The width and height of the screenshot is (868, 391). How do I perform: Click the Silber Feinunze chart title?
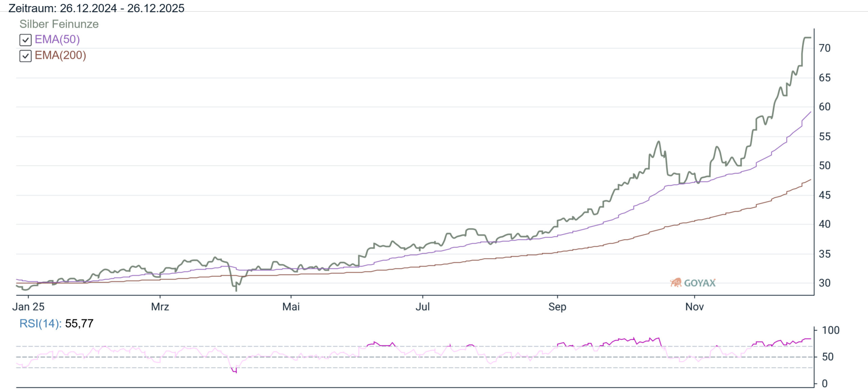pyautogui.click(x=59, y=24)
